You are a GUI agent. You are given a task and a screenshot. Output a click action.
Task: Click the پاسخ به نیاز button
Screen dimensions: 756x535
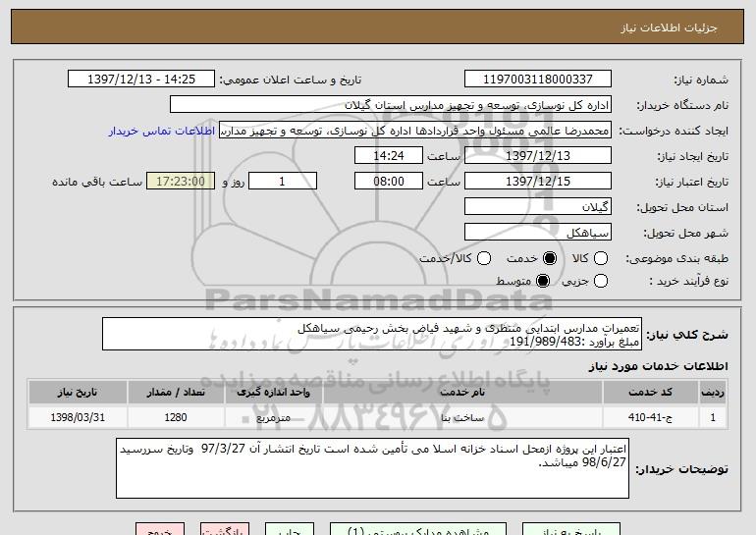coord(571,529)
